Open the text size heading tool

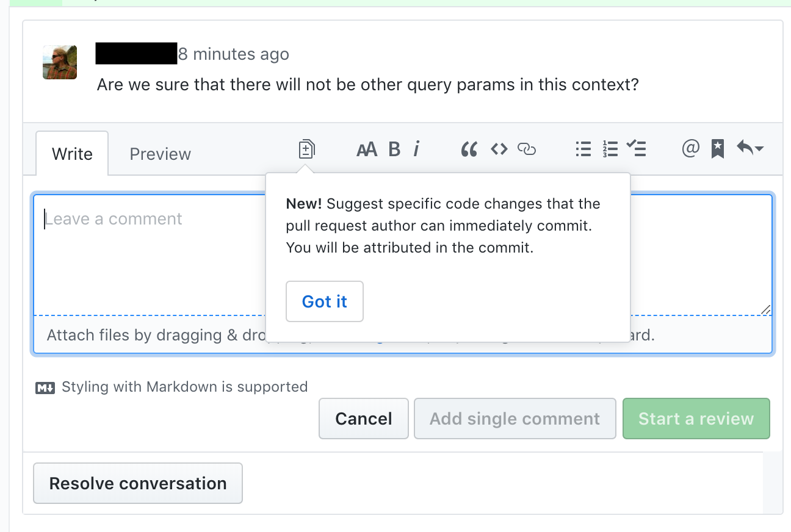coord(366,149)
